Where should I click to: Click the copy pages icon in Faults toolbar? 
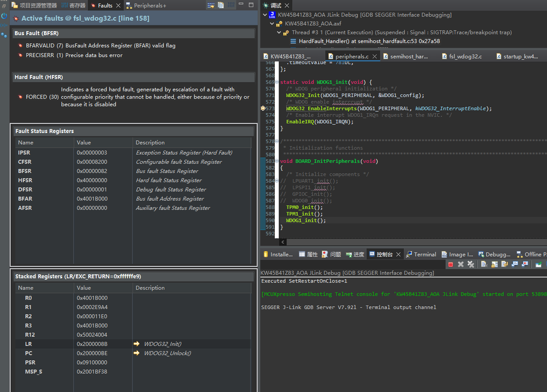221,5
